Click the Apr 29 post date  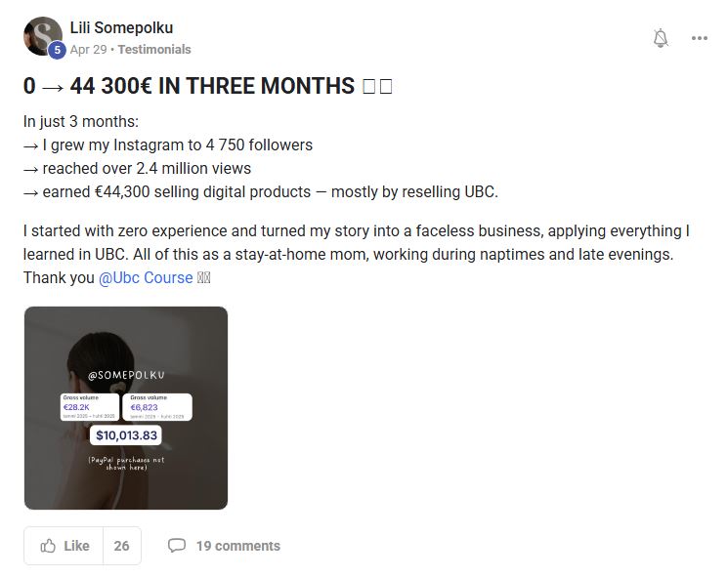coord(87,49)
